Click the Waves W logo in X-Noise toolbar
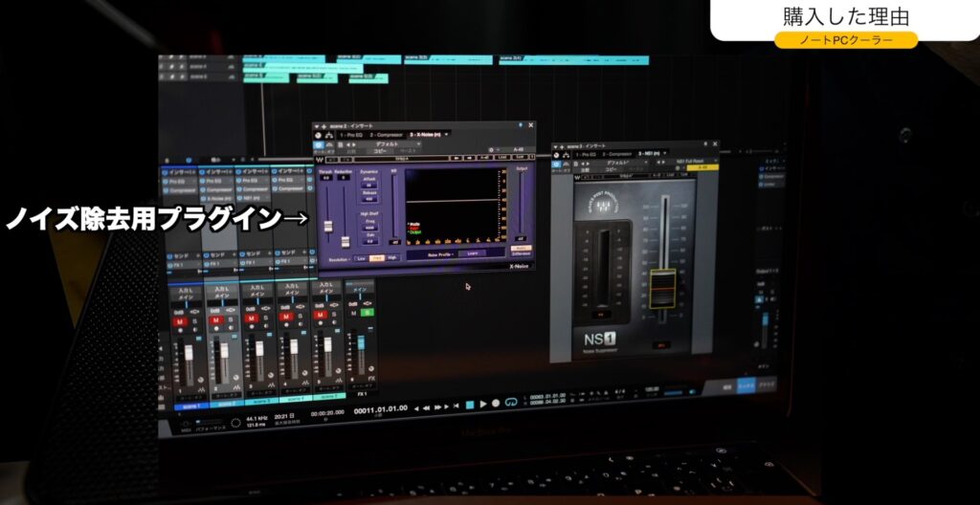The image size is (980, 505). [x=320, y=160]
